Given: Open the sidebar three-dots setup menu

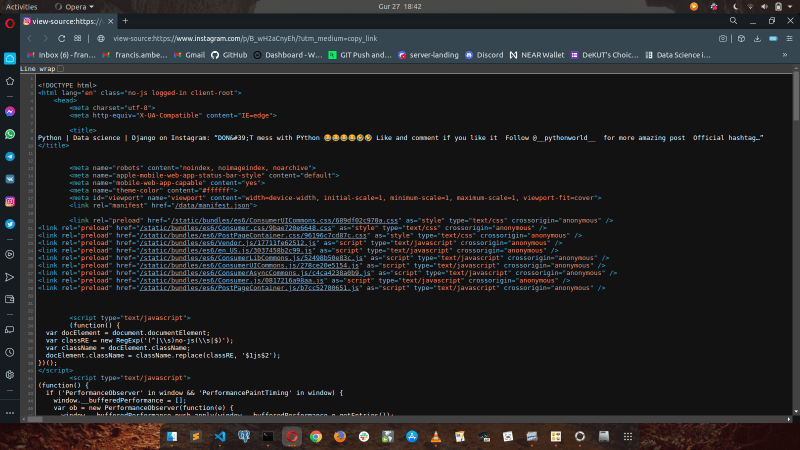Looking at the screenshot, I should 10,413.
